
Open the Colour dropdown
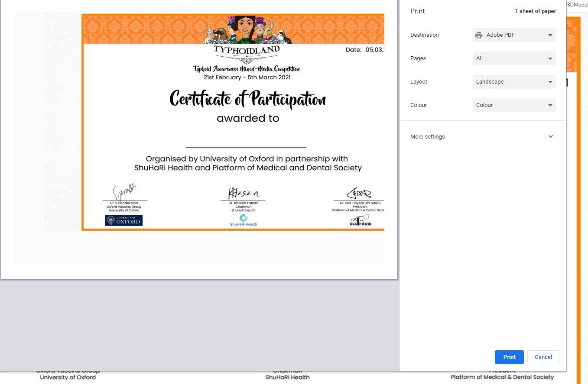[x=514, y=105]
